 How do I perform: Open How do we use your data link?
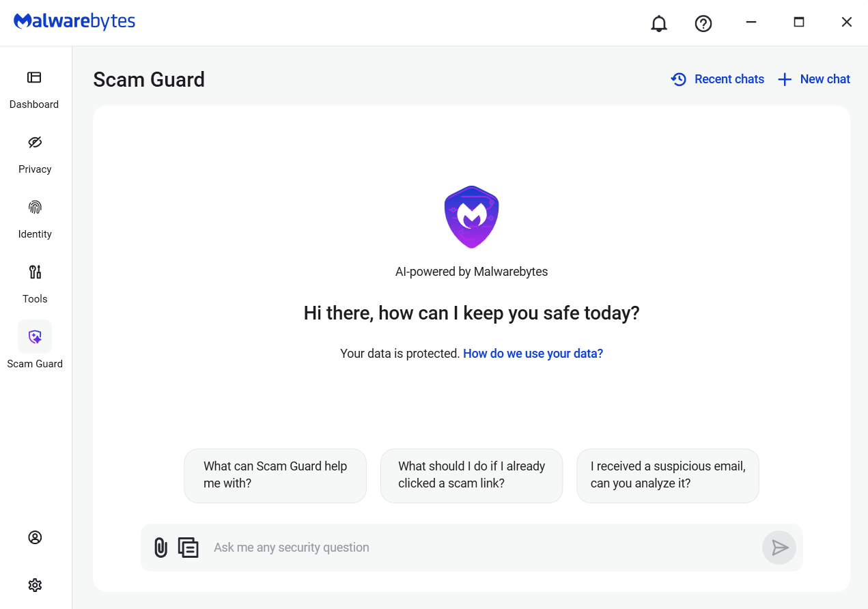pyautogui.click(x=533, y=354)
